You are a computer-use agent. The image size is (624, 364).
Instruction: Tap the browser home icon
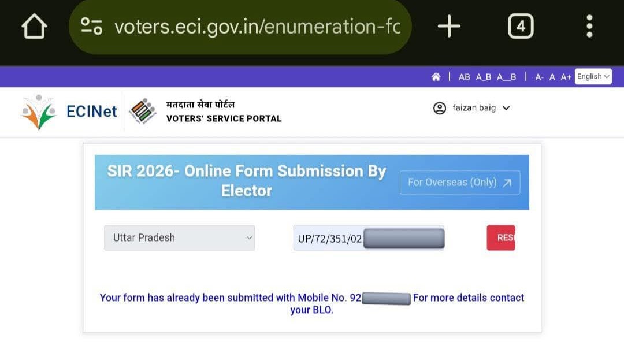34,27
